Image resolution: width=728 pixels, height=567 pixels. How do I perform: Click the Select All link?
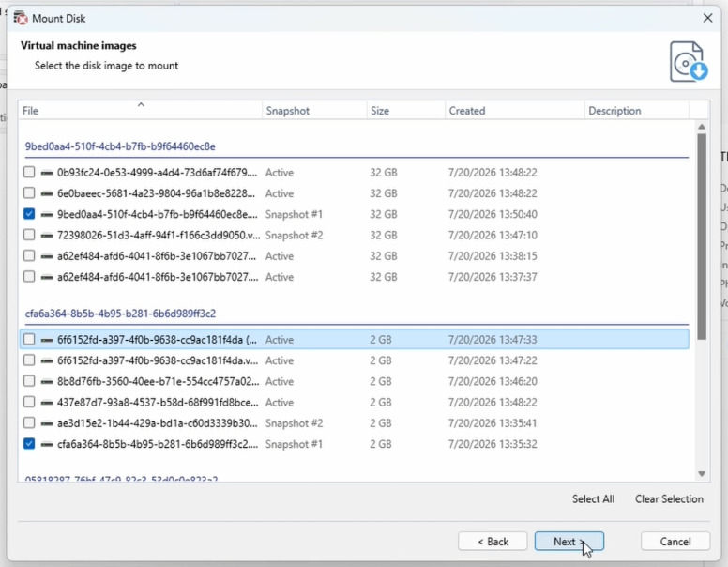coord(593,499)
